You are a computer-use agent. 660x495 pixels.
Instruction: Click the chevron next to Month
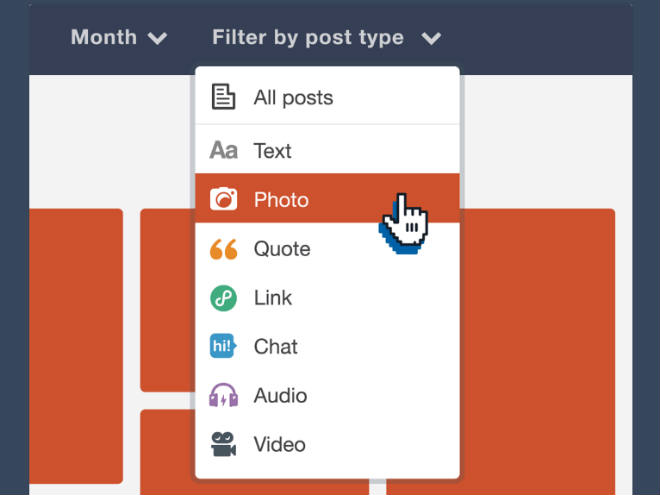pyautogui.click(x=157, y=39)
